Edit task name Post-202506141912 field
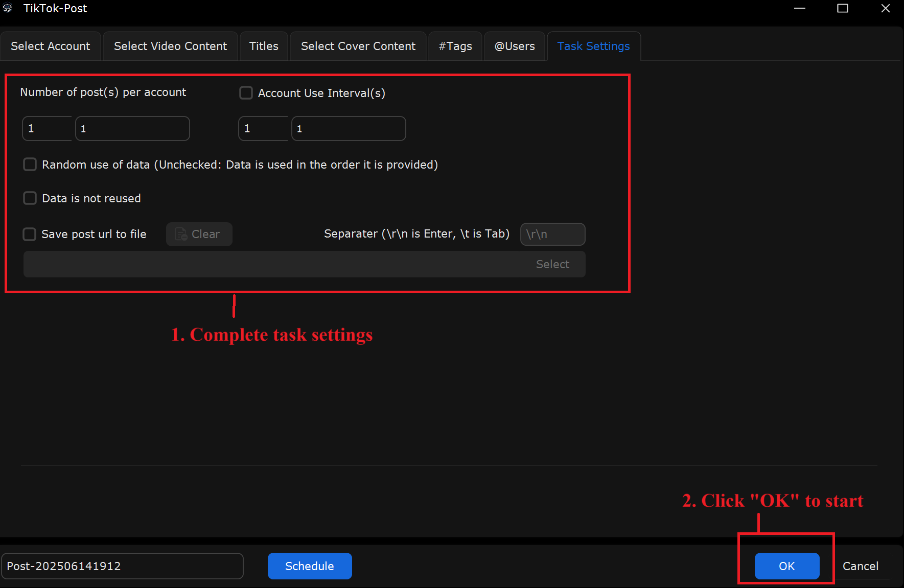The width and height of the screenshot is (904, 588). [122, 566]
